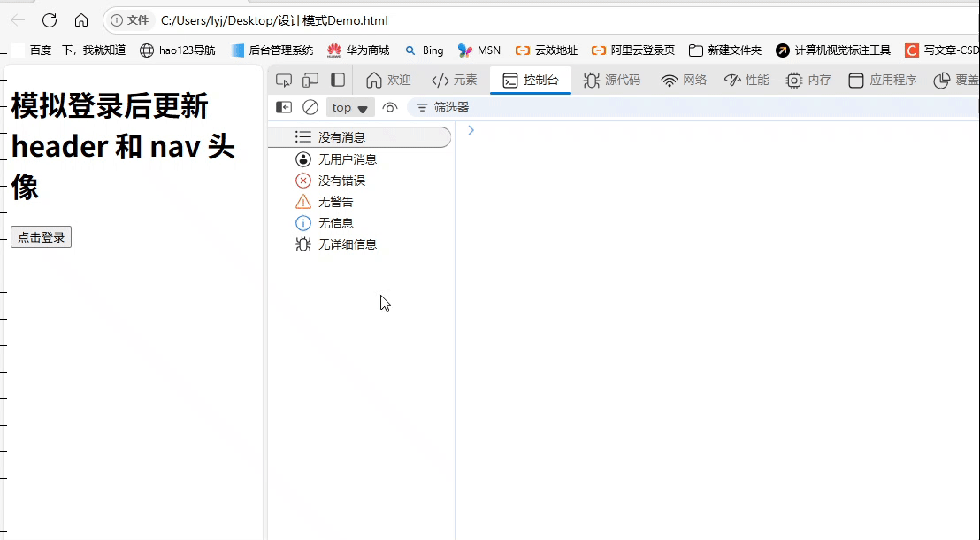Screen dimensions: 980x540
Task: Focus the 筛选器 filter input
Action: coord(693,108)
